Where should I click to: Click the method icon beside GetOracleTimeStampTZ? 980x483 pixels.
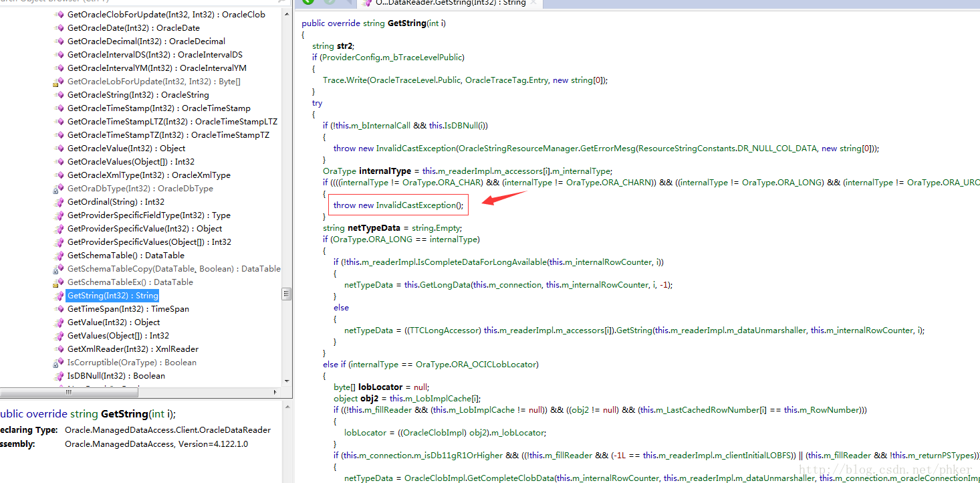[59, 135]
